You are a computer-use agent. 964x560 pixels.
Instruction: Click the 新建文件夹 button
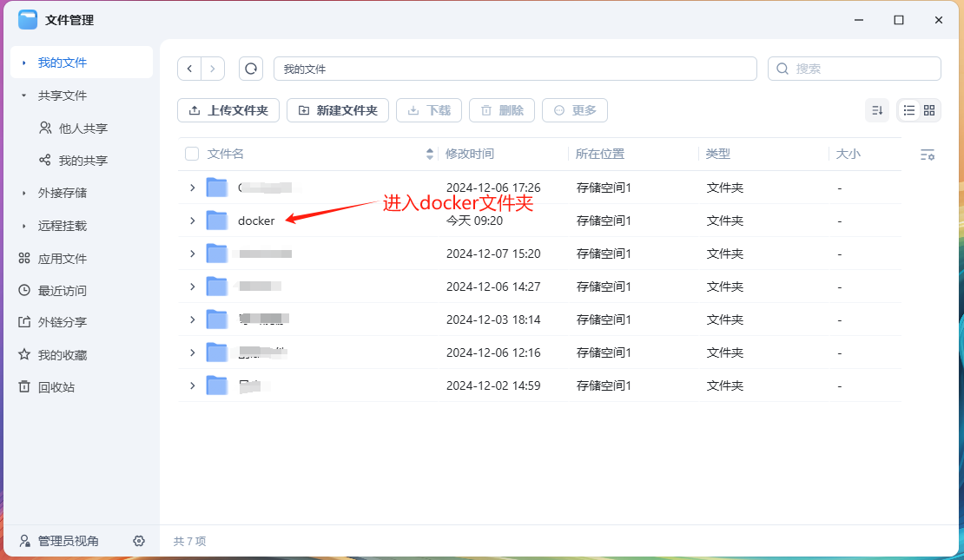(337, 110)
